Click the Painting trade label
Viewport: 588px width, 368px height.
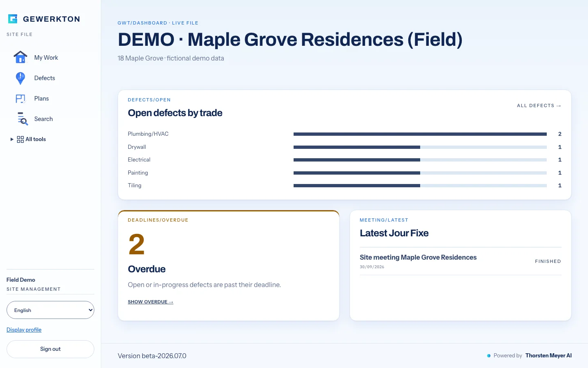(138, 173)
